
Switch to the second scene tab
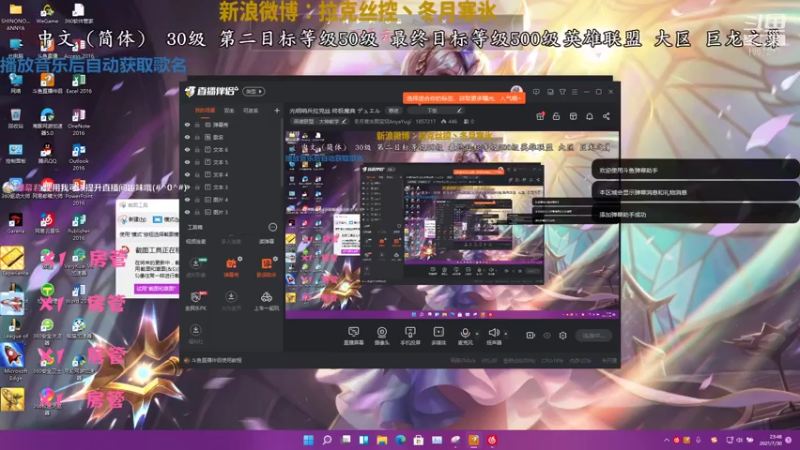[229, 110]
